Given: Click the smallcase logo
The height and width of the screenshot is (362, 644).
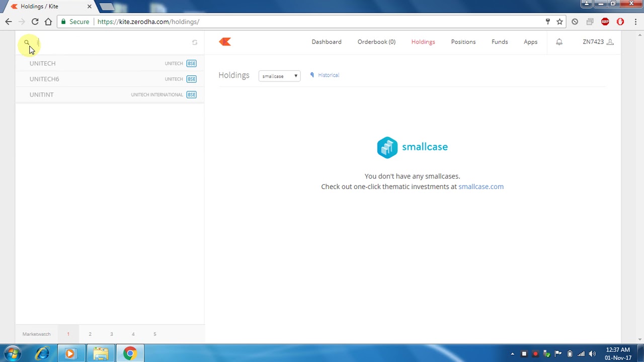Looking at the screenshot, I should tap(412, 147).
